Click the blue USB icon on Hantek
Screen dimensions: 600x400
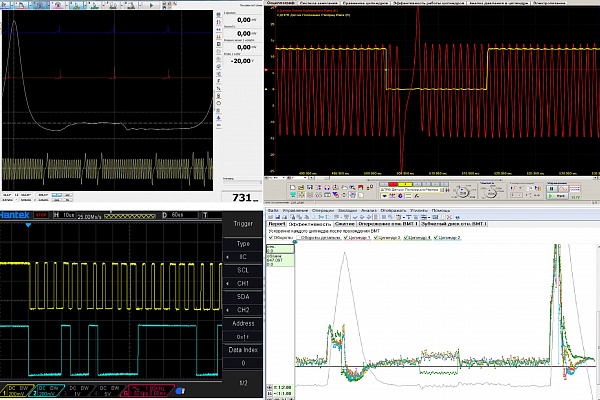coord(180,391)
